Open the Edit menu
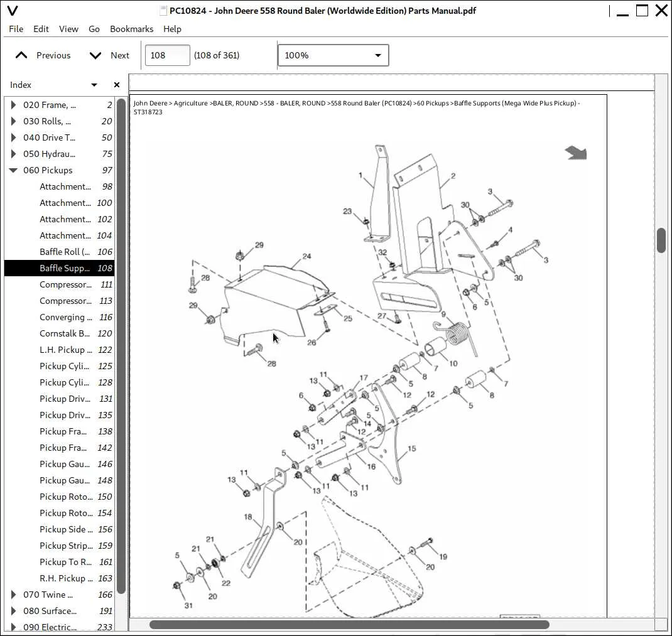 [41, 29]
